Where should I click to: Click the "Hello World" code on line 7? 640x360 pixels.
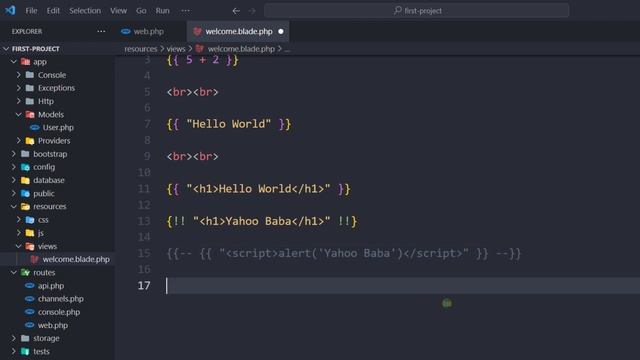(x=229, y=124)
